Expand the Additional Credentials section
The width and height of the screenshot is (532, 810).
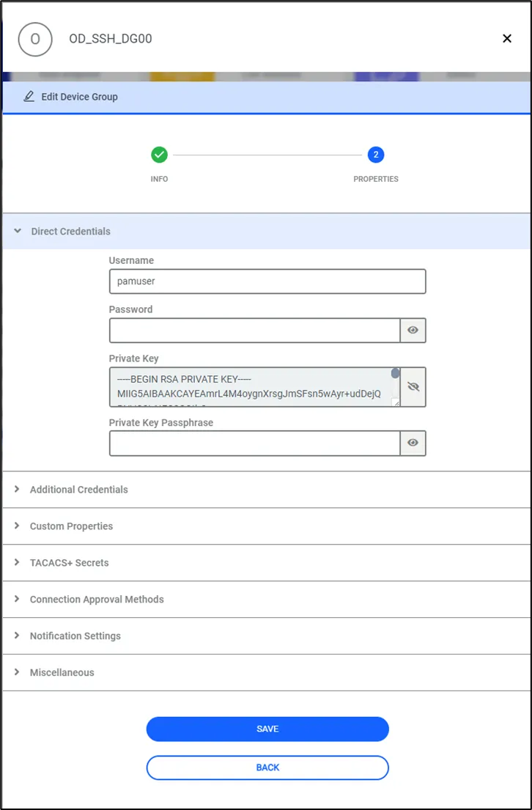pyautogui.click(x=267, y=489)
